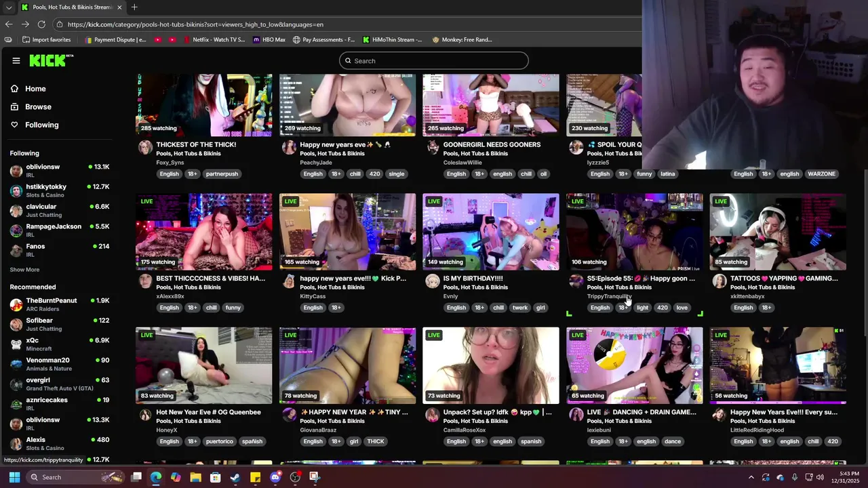Open Windows Start menu
Screen dimensions: 868x488
[x=14, y=477]
